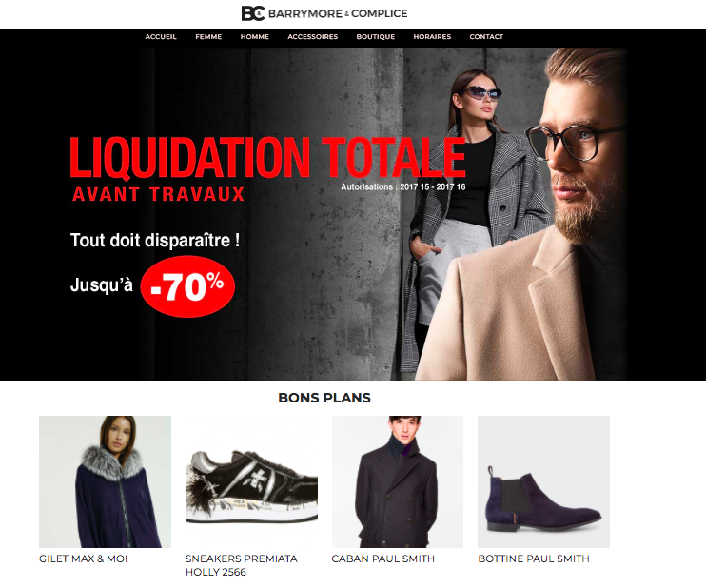The image size is (706, 588).
Task: Open the Femme menu
Action: [x=208, y=37]
